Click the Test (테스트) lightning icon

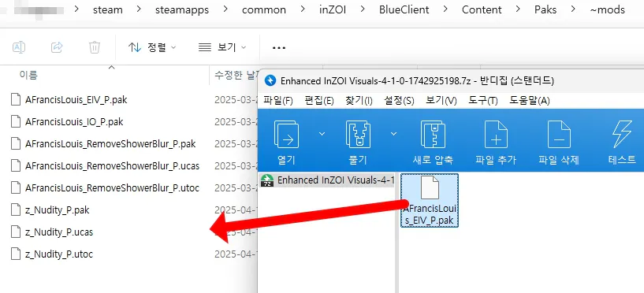click(x=622, y=135)
